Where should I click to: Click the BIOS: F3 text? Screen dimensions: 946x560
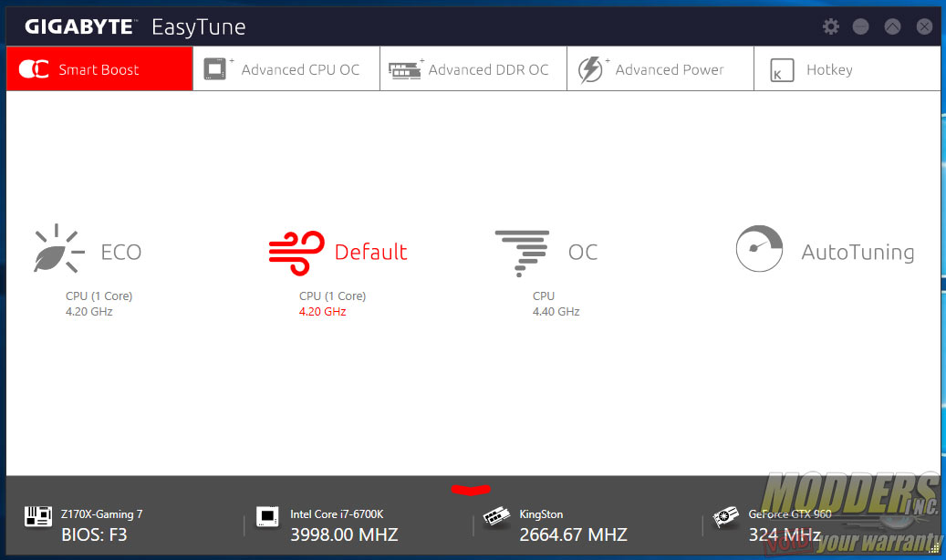[x=94, y=534]
